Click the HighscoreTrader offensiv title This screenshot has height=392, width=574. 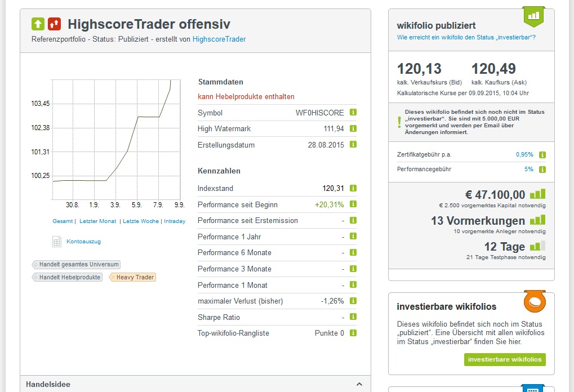[149, 24]
